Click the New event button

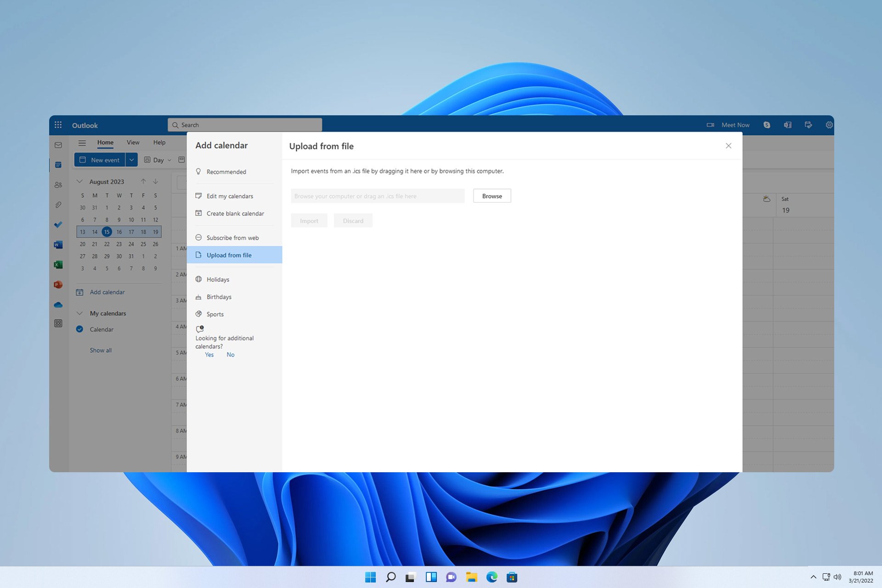pyautogui.click(x=100, y=160)
